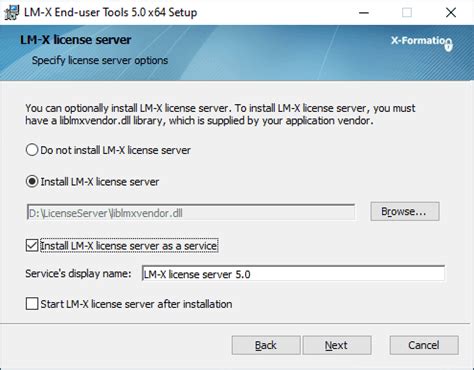Click the 'Service's display name:' label
The image size is (474, 370).
[78, 274]
